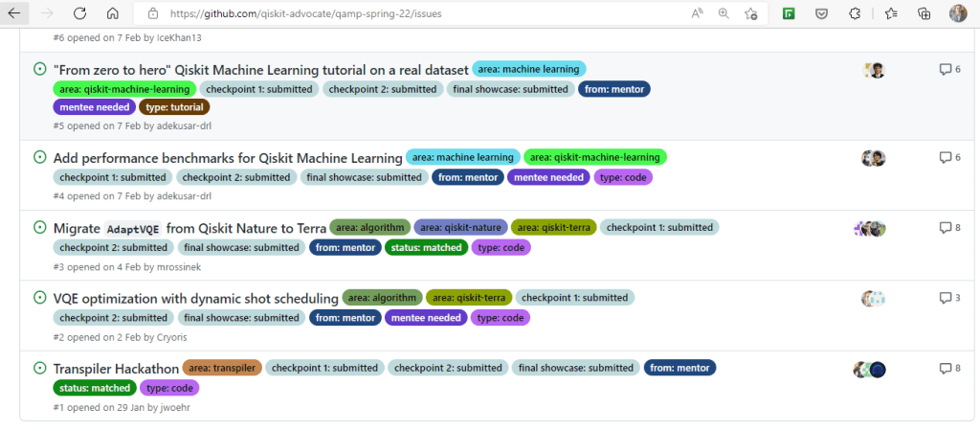Click the Zoom magnifier icon in address bar
This screenshot has height=431, width=980.
pyautogui.click(x=724, y=14)
